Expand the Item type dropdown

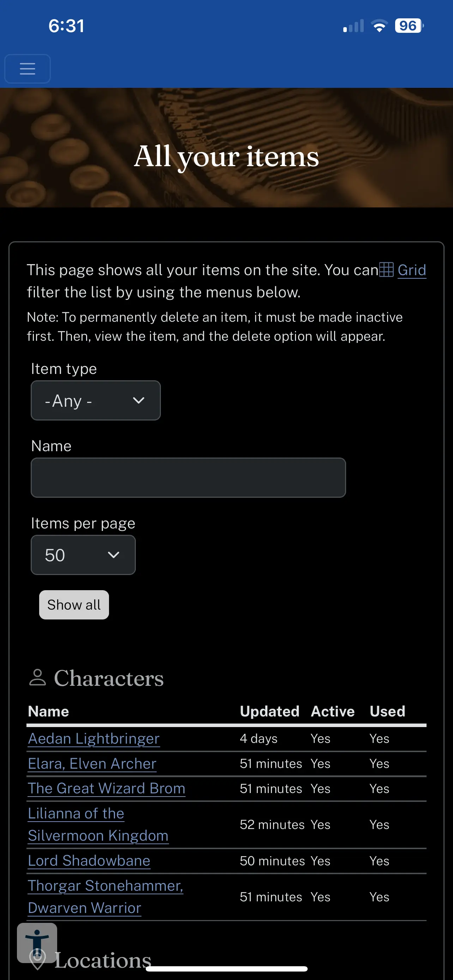[96, 401]
